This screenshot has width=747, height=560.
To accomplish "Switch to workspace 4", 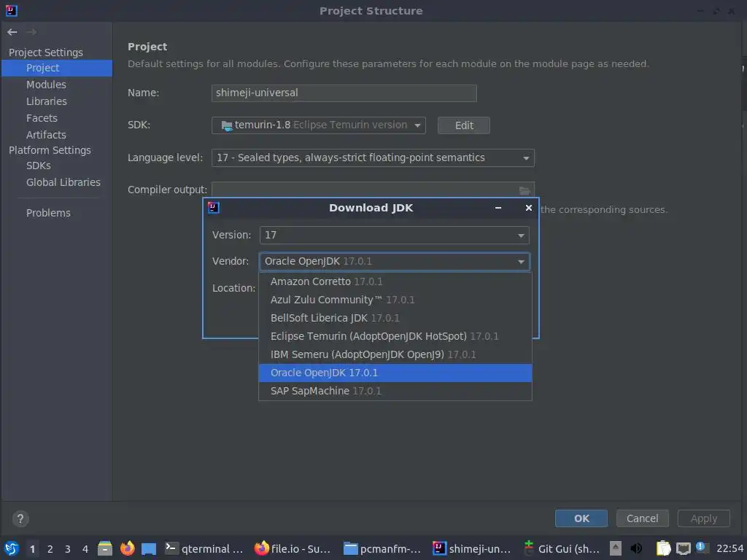I will (85, 549).
